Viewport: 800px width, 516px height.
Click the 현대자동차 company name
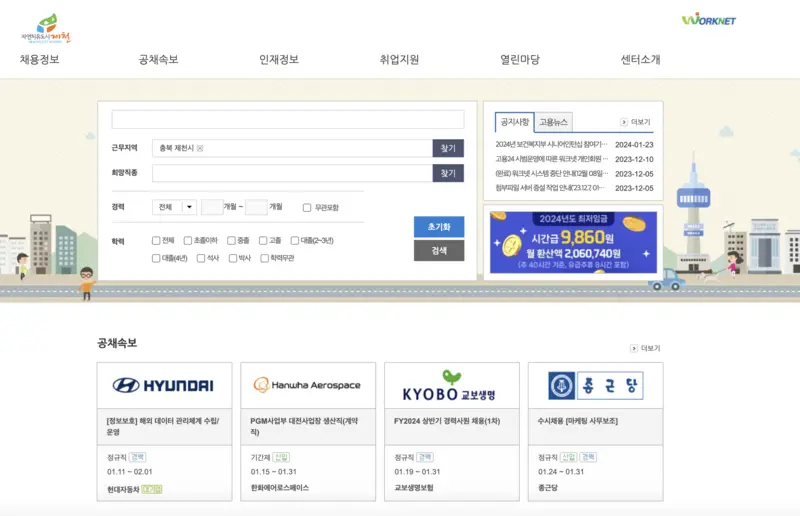click(x=123, y=489)
